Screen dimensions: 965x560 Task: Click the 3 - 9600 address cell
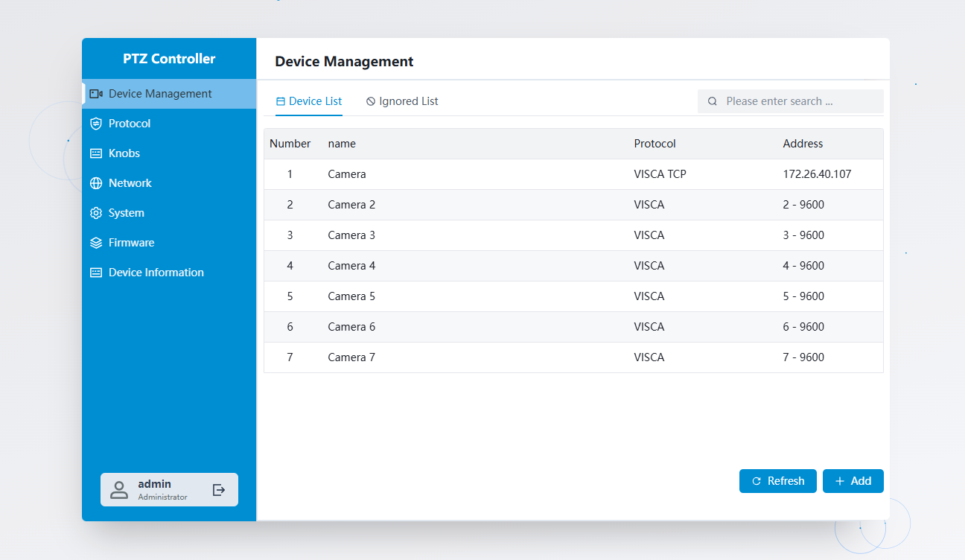(803, 235)
